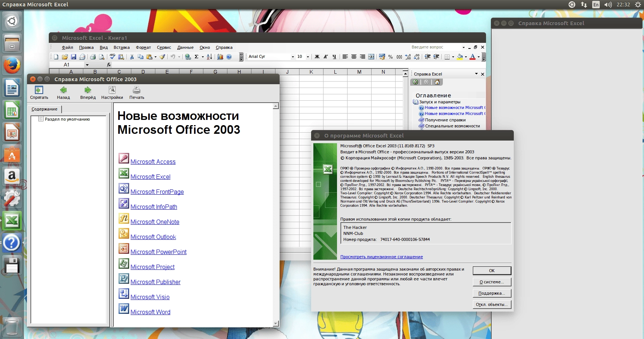Apply yellow fill color bucket
644x339 pixels.
460,57
